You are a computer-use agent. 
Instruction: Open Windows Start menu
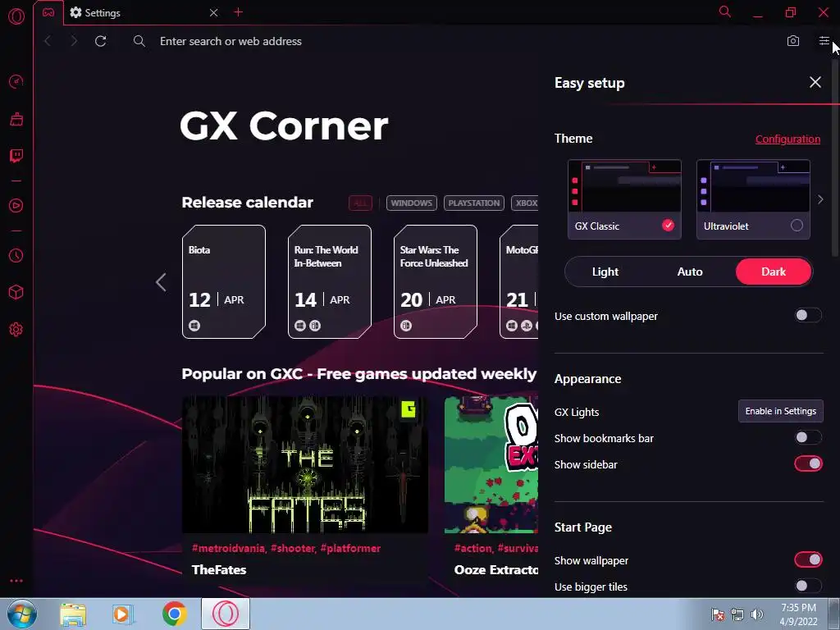pos(22,614)
